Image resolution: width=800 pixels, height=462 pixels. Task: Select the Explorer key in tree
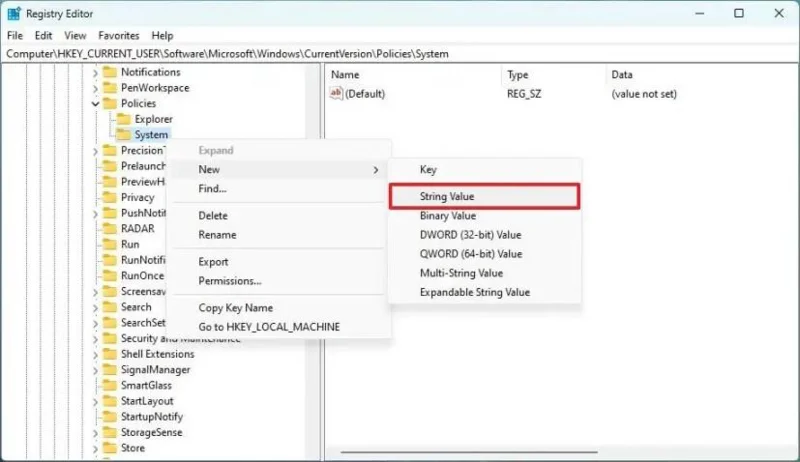(154, 119)
